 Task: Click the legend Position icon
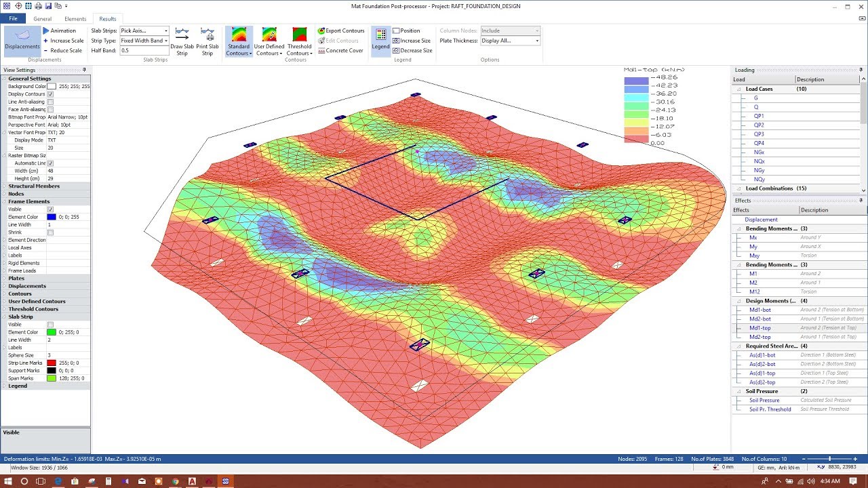(x=396, y=30)
